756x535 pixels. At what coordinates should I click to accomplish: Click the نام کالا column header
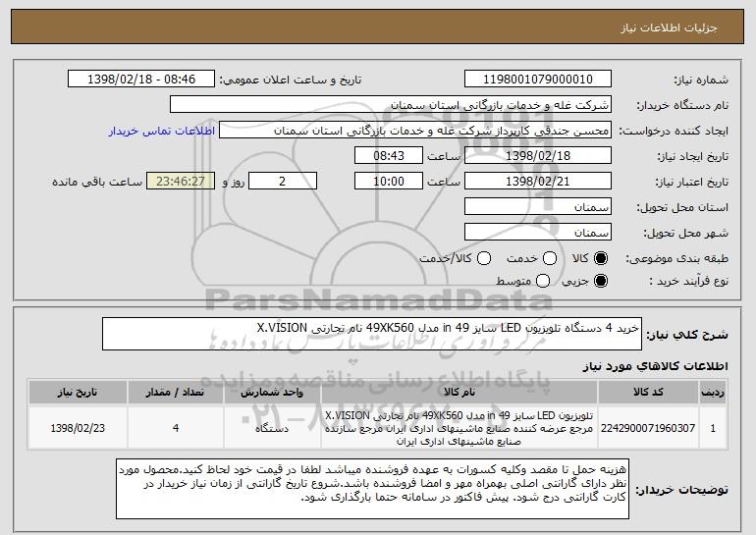click(459, 393)
